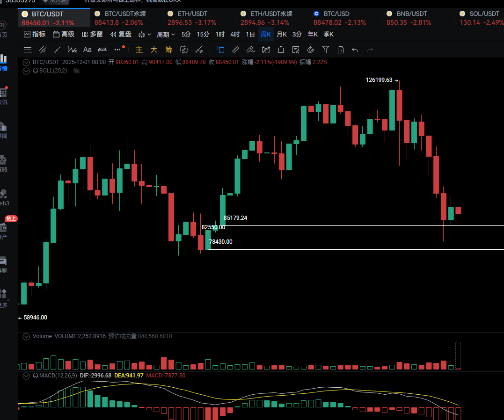Click the lock drawings icon
The image size is (504, 420).
(281, 50)
